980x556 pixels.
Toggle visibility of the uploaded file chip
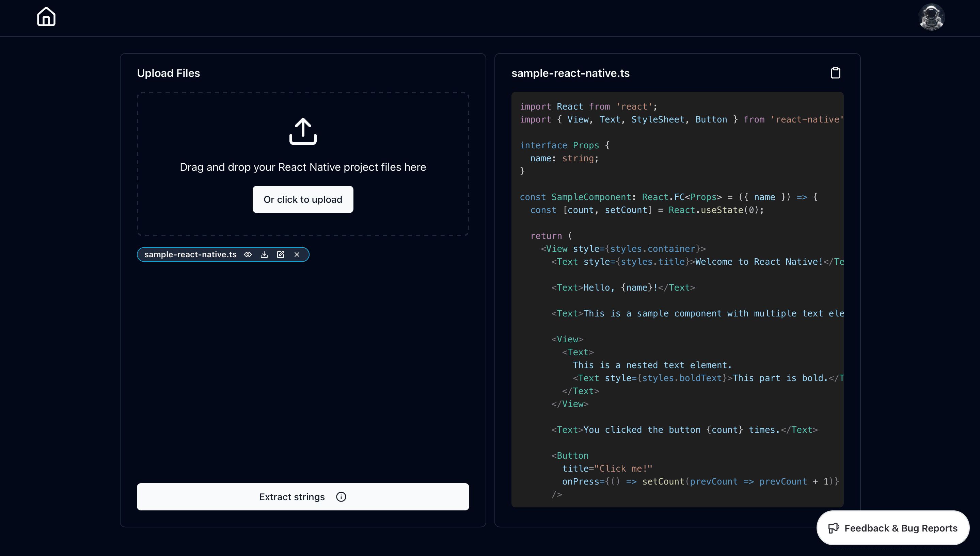pos(249,254)
